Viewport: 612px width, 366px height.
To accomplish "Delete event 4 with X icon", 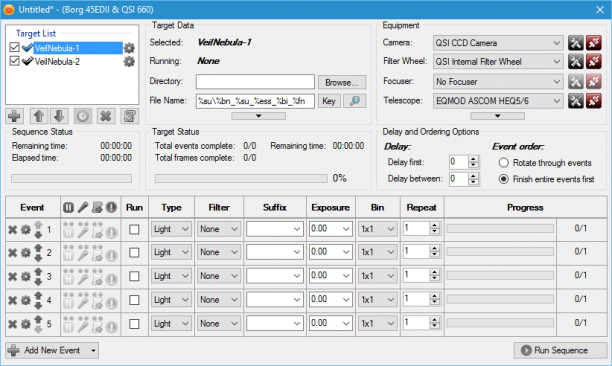I will coord(12,300).
